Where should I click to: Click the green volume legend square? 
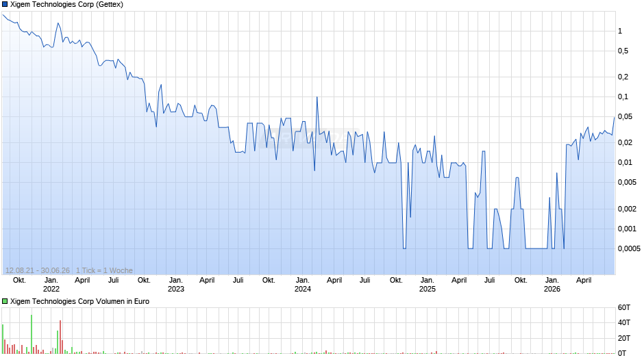(x=5, y=301)
